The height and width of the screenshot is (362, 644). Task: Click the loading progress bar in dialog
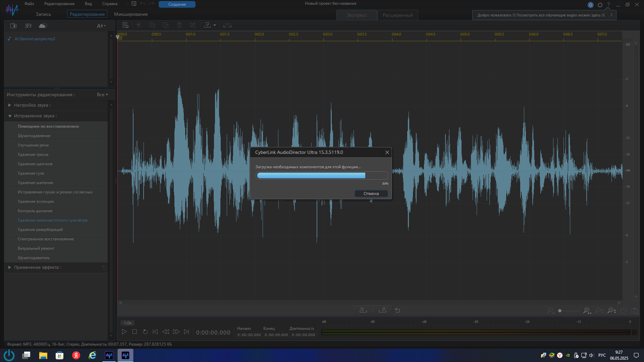coord(322,176)
